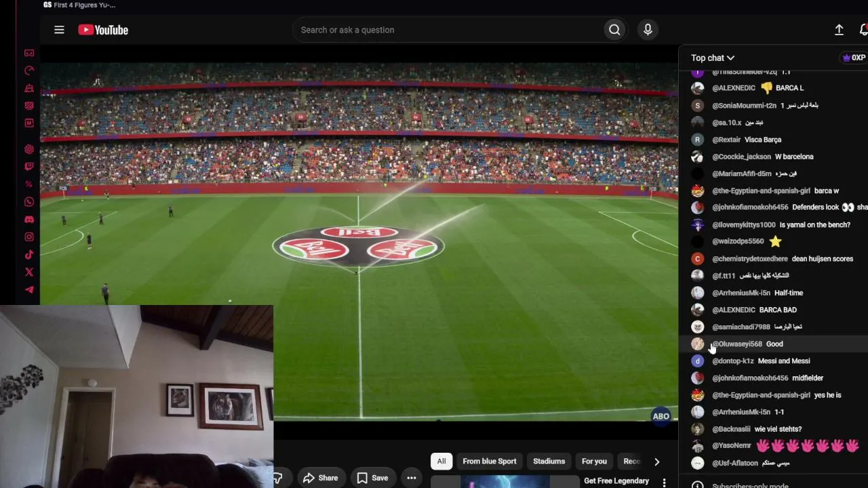Screen dimensions: 868x488
Task: Open X (Twitter) from the browser sidebar
Action: pos(29,272)
